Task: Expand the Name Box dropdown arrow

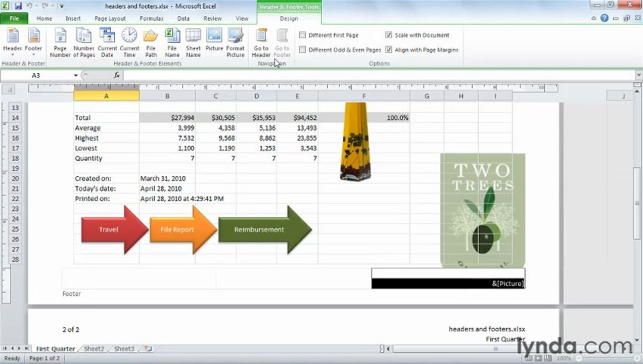Action: 76,75
